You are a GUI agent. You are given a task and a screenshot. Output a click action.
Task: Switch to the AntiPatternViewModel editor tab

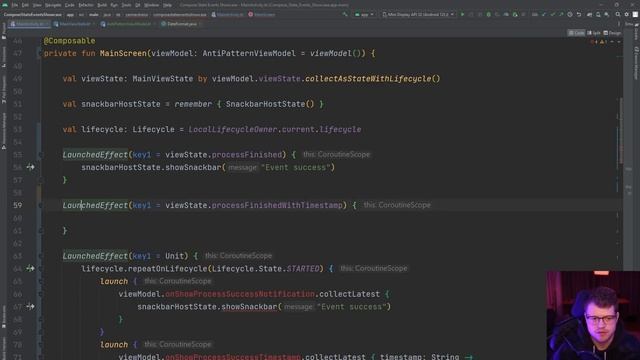(x=128, y=24)
